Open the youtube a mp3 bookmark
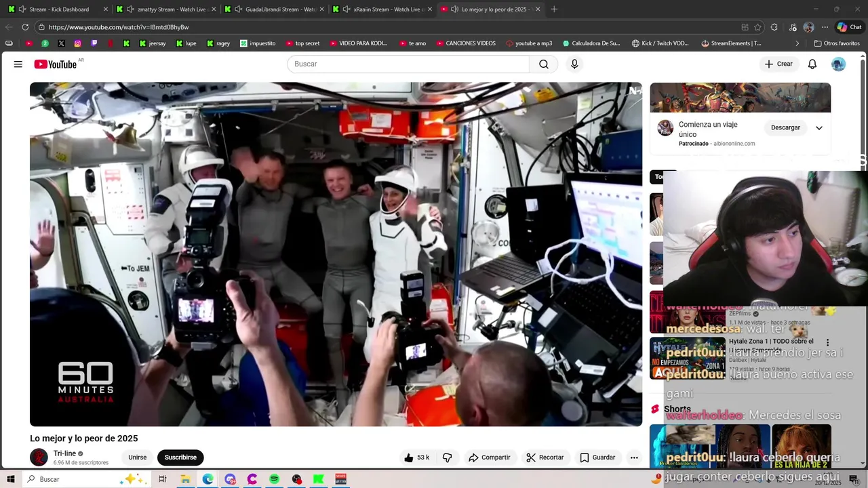Screen dimensions: 868x488 (529, 43)
